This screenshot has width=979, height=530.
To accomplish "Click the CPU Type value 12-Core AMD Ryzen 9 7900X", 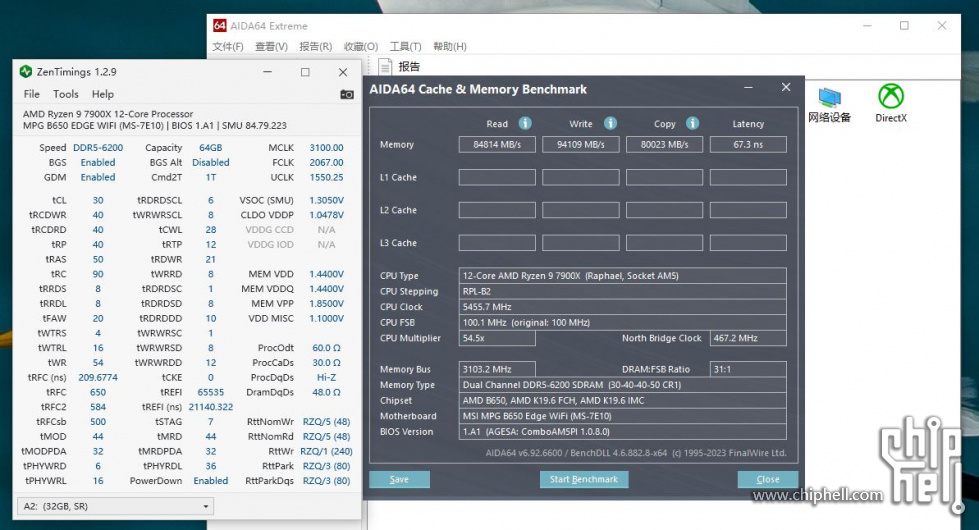I will click(622, 276).
